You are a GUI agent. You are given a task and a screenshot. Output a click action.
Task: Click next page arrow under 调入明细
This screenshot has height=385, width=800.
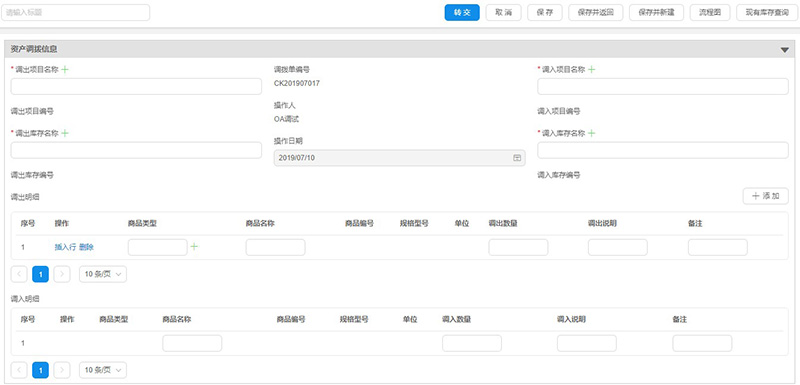62,370
